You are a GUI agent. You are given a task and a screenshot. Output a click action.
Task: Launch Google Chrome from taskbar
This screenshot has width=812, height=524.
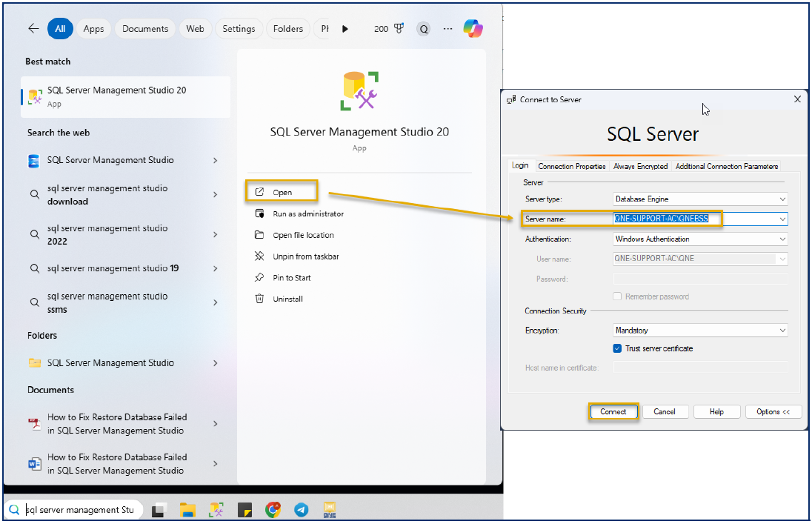(273, 510)
